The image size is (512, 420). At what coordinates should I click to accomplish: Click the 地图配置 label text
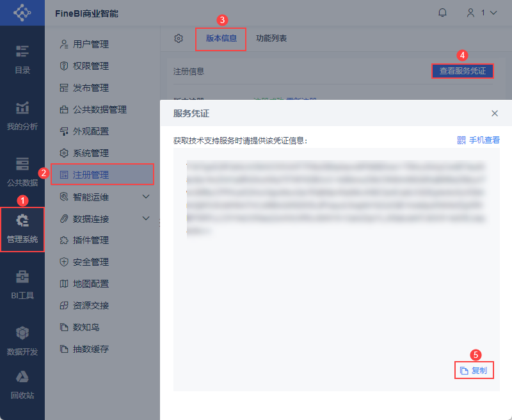(91, 284)
